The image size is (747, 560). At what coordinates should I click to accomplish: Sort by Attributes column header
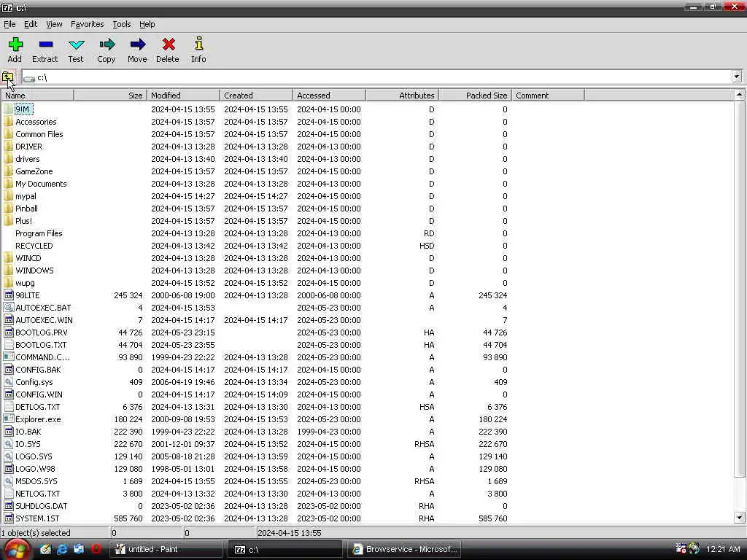[x=402, y=96]
